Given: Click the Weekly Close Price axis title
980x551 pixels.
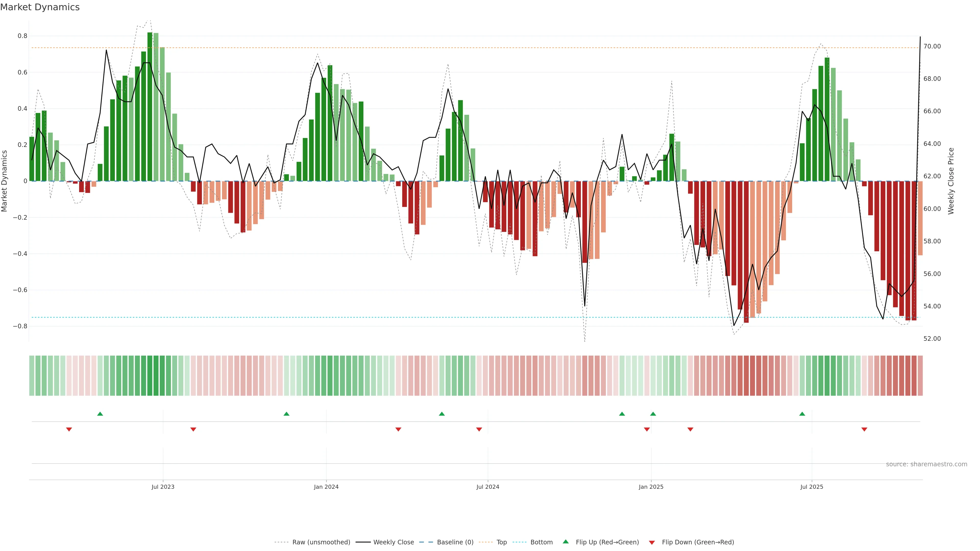Looking at the screenshot, I should (x=951, y=181).
